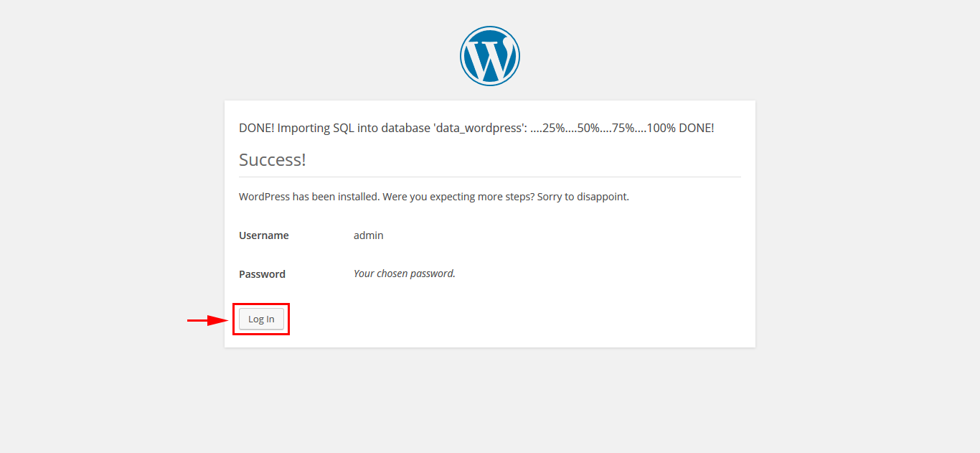Click the 'WordPress has been installed' sentence

309,197
